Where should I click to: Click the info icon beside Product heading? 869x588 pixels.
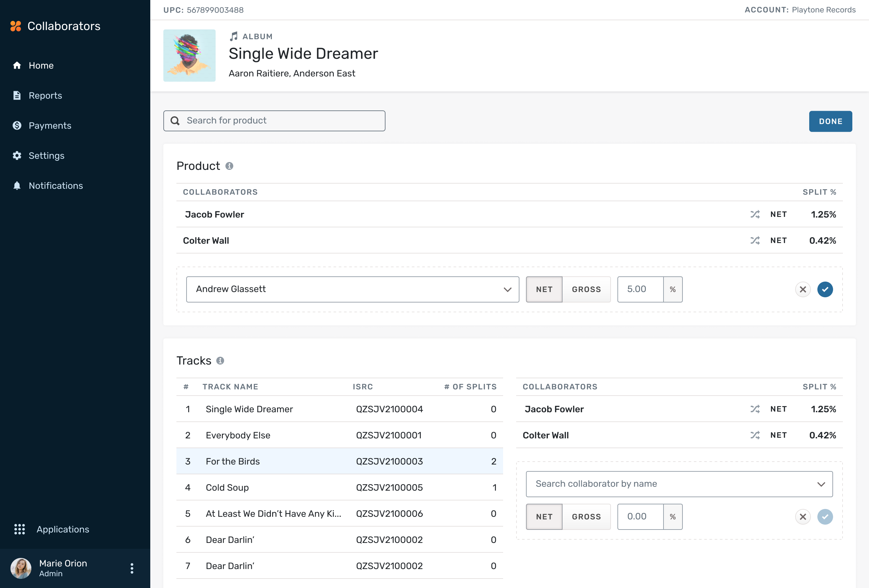(x=229, y=166)
